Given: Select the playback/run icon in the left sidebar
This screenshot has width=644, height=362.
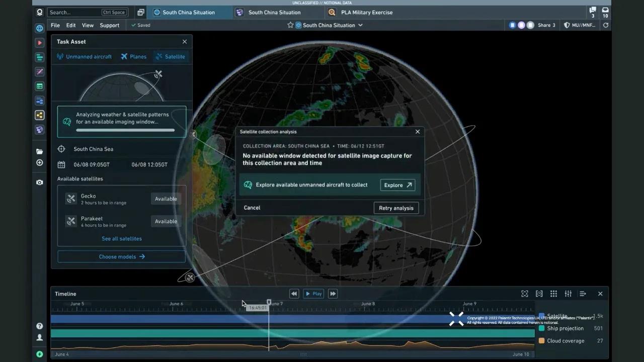Looking at the screenshot, I should pyautogui.click(x=39, y=43).
